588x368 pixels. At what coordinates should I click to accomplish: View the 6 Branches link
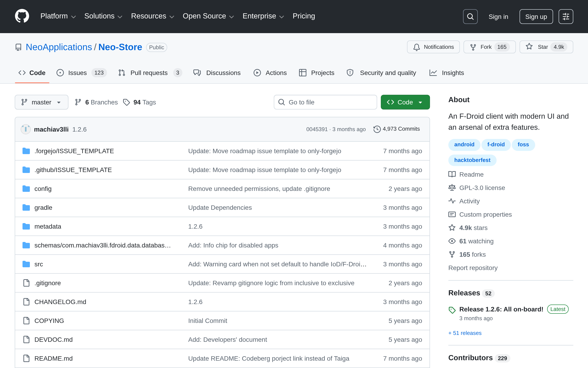pyautogui.click(x=96, y=102)
